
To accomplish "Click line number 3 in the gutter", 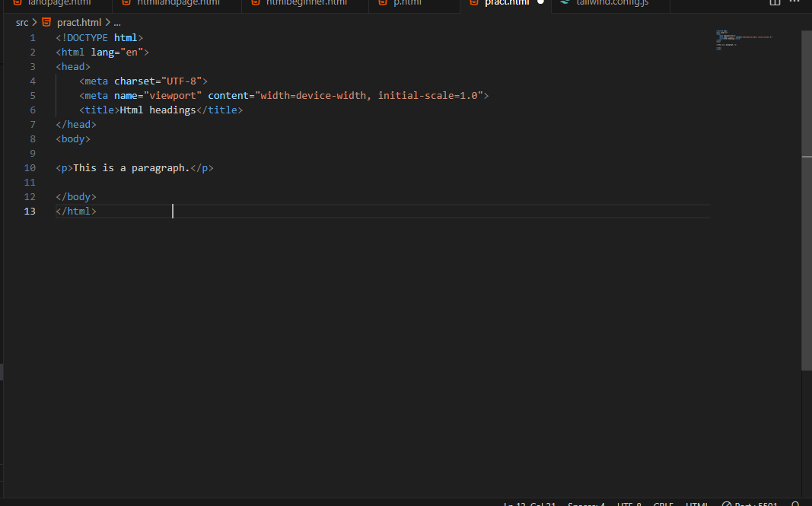I will 33,67.
